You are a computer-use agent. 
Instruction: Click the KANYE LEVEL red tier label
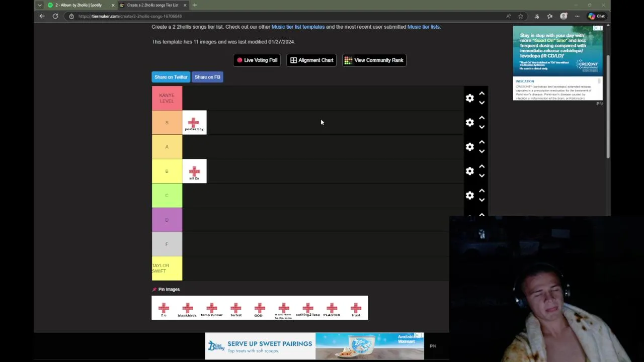click(x=167, y=98)
